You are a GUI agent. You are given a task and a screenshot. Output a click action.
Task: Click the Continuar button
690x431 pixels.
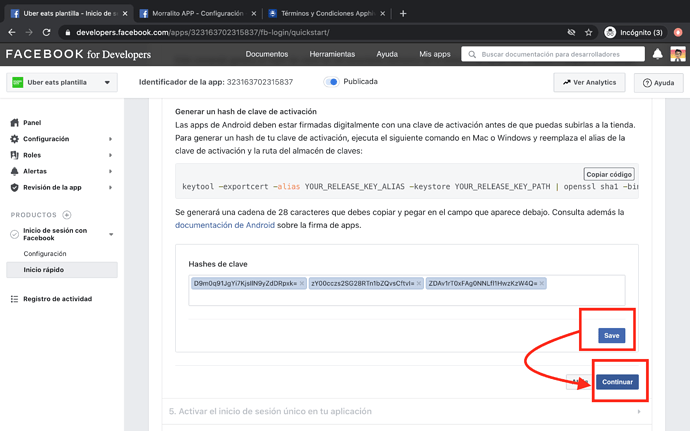click(x=617, y=382)
